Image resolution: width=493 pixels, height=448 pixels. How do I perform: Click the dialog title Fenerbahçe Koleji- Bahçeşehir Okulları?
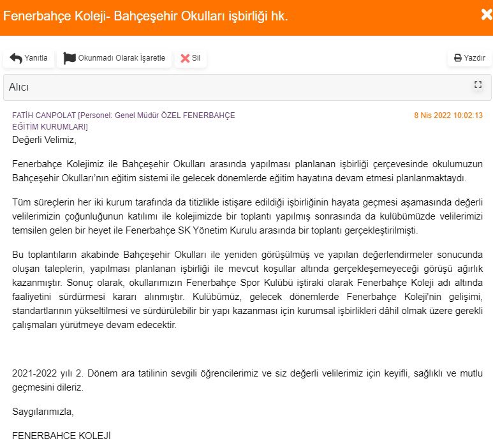click(145, 17)
